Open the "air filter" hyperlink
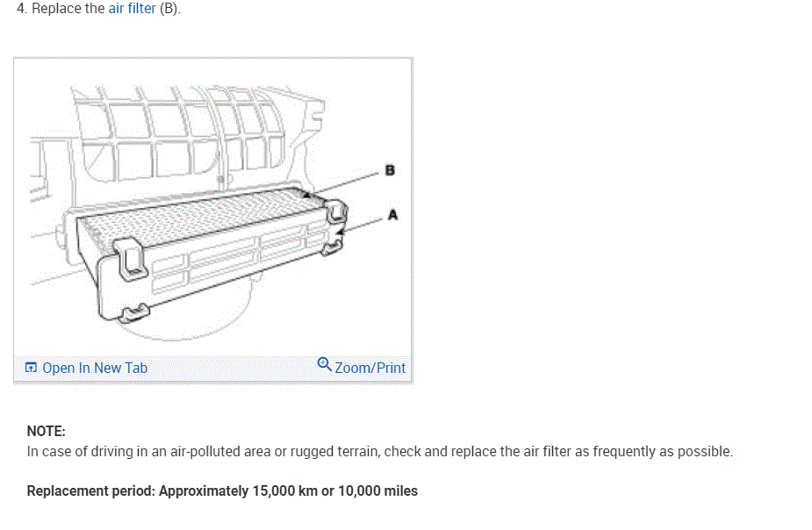The image size is (812, 530). pyautogui.click(x=132, y=9)
